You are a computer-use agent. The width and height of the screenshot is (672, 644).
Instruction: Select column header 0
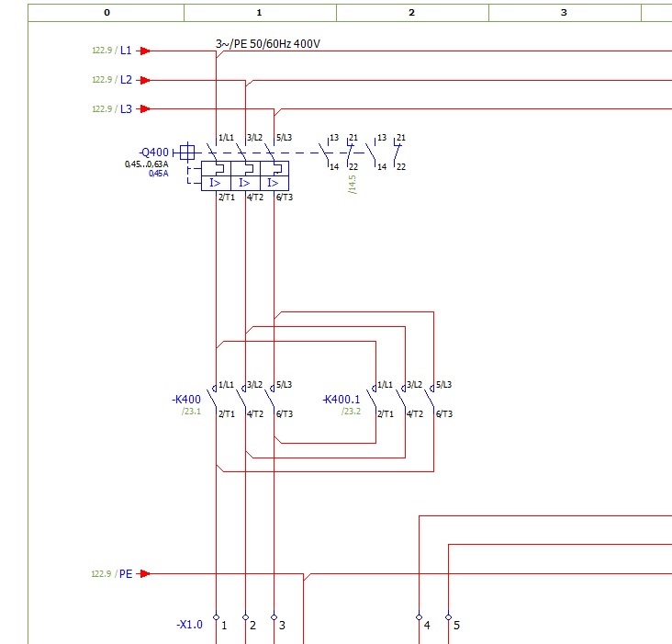coord(106,13)
